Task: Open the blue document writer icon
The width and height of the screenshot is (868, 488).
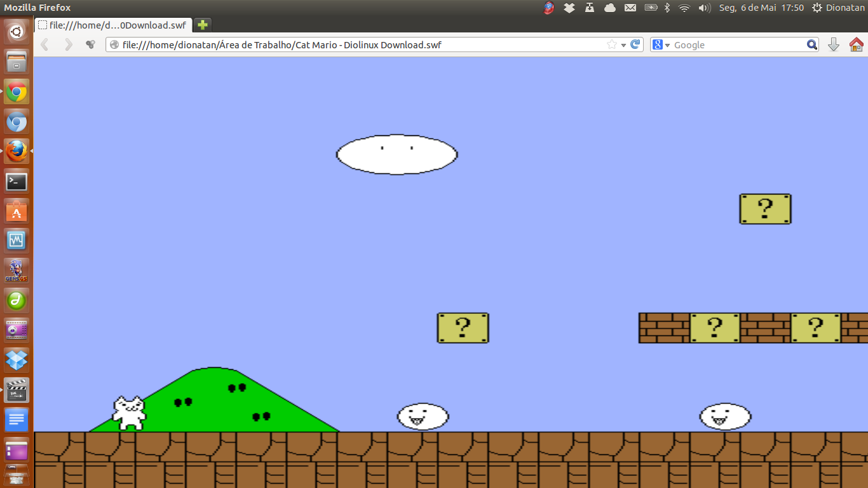Action: click(x=17, y=420)
